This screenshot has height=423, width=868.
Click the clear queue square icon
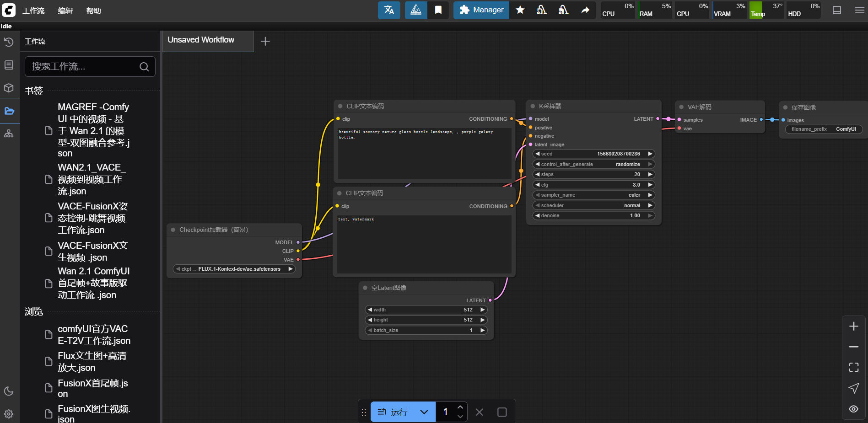(x=502, y=412)
